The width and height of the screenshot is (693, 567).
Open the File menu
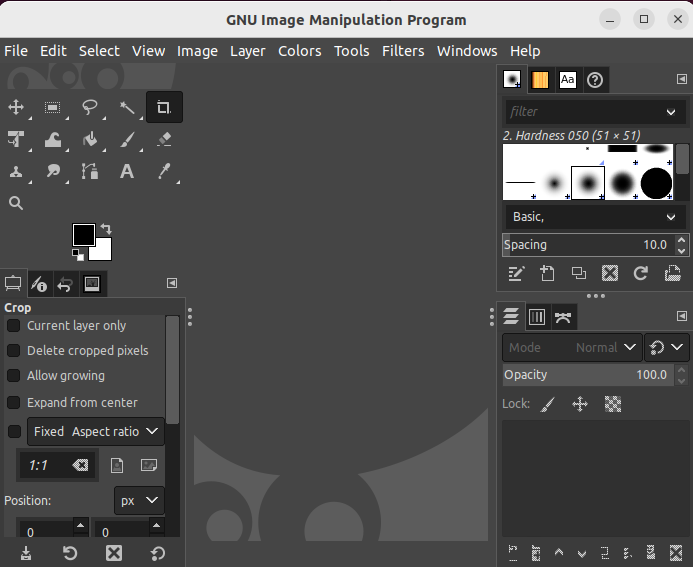pos(16,51)
